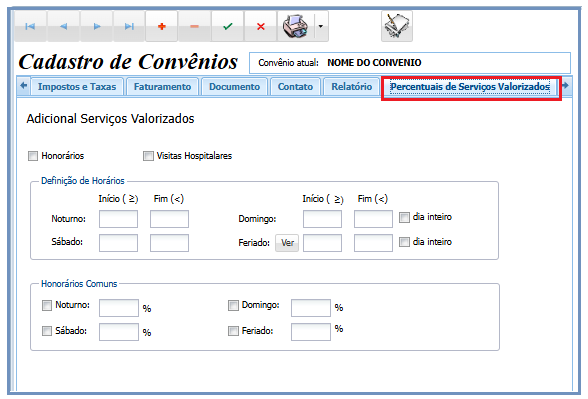
Task: Select Percentuais de Serviços Valorizados tab
Action: [470, 87]
